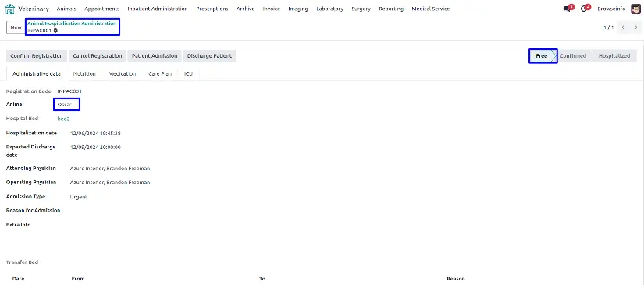Follow the Animal Hospitalization Administration breadcrumb

[x=72, y=23]
